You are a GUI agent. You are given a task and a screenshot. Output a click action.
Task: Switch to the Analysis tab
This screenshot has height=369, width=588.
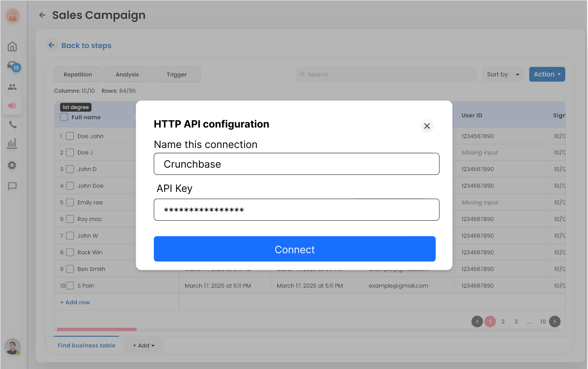coord(127,75)
